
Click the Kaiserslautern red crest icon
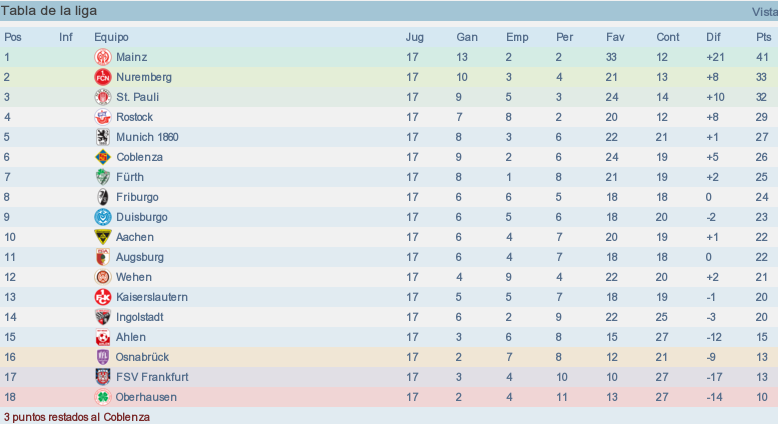pyautogui.click(x=103, y=297)
